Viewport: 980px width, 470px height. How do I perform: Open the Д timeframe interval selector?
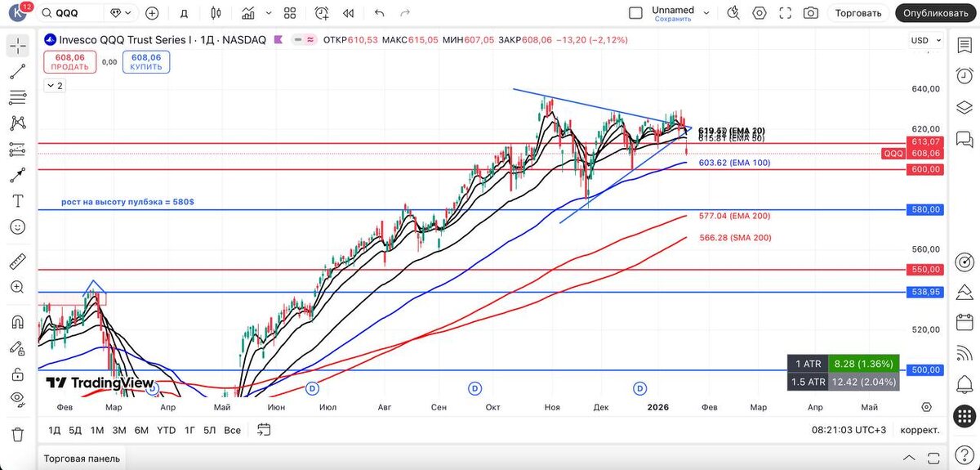click(184, 13)
